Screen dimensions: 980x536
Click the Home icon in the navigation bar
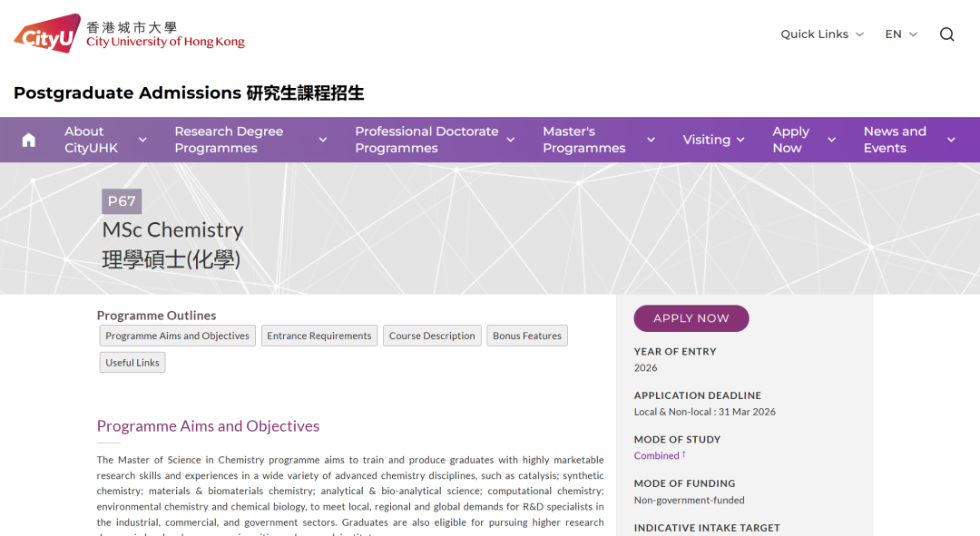pos(28,139)
